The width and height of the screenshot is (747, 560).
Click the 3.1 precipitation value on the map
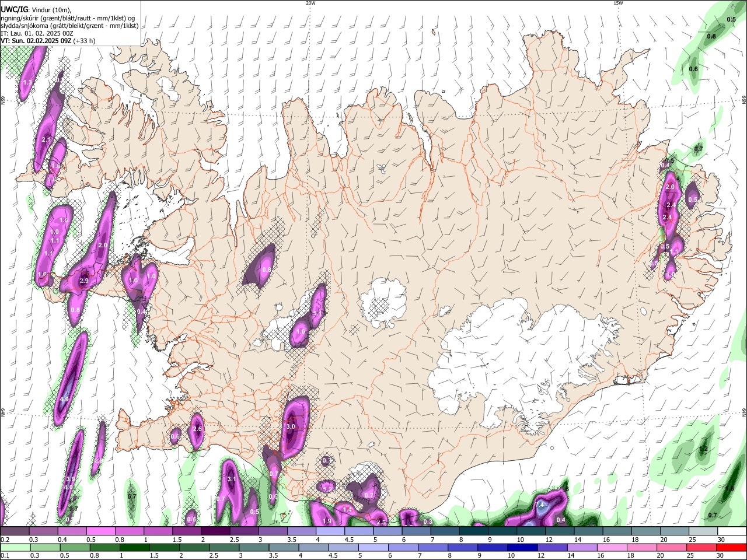click(231, 480)
